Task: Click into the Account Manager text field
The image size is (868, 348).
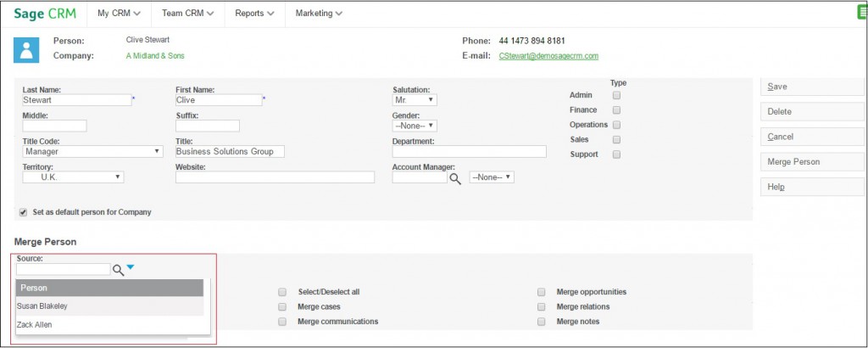Action: [420, 177]
